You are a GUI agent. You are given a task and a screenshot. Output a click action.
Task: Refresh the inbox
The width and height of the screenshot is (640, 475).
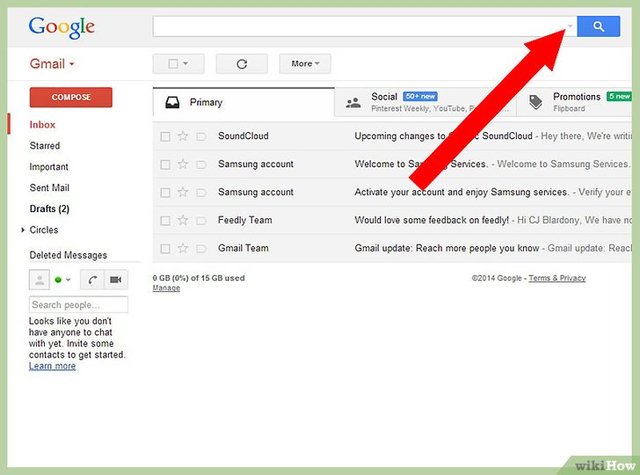pos(242,64)
